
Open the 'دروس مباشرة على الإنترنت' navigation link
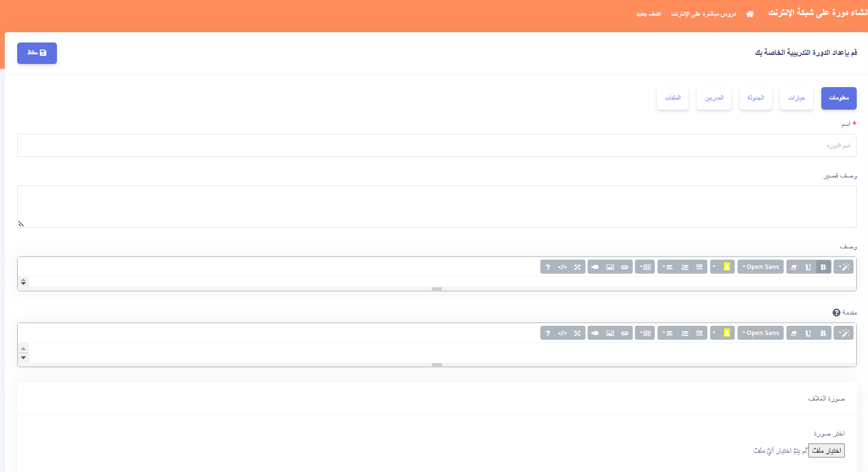pos(703,14)
